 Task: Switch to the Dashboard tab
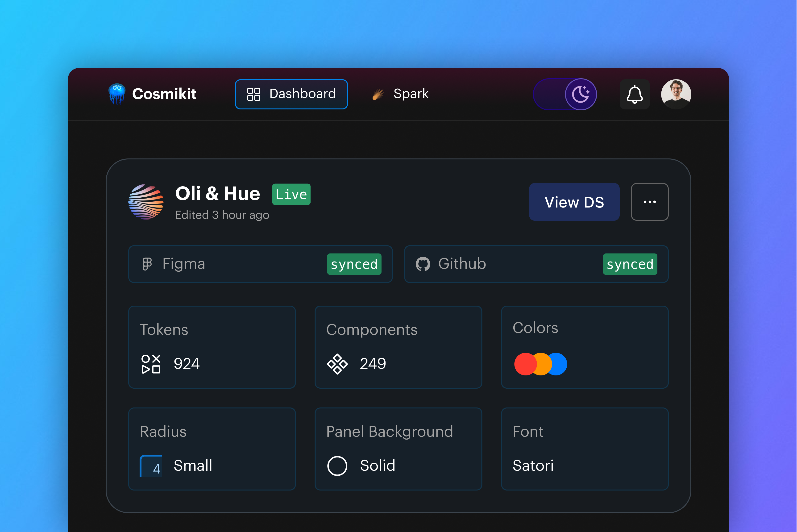coord(291,94)
